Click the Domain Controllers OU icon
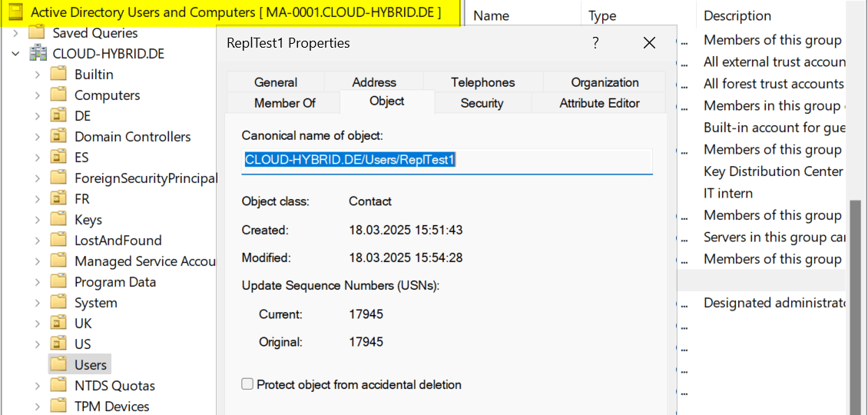This screenshot has width=868, height=415. click(x=59, y=137)
